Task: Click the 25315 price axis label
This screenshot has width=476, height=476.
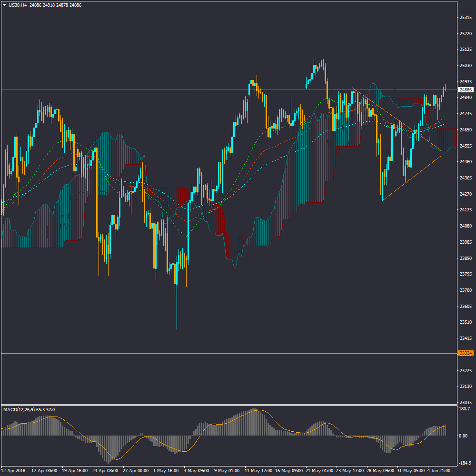Action: point(466,18)
